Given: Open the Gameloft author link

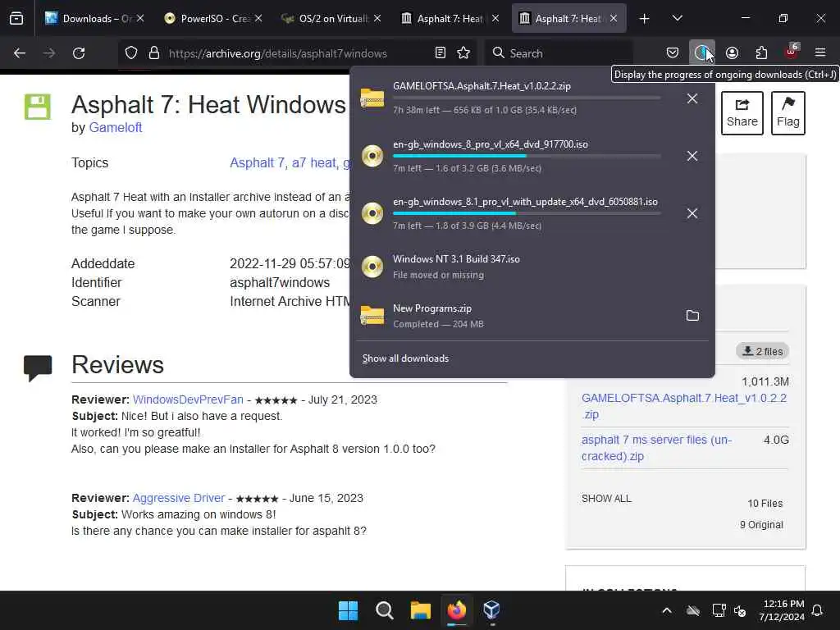Looking at the screenshot, I should (x=116, y=127).
